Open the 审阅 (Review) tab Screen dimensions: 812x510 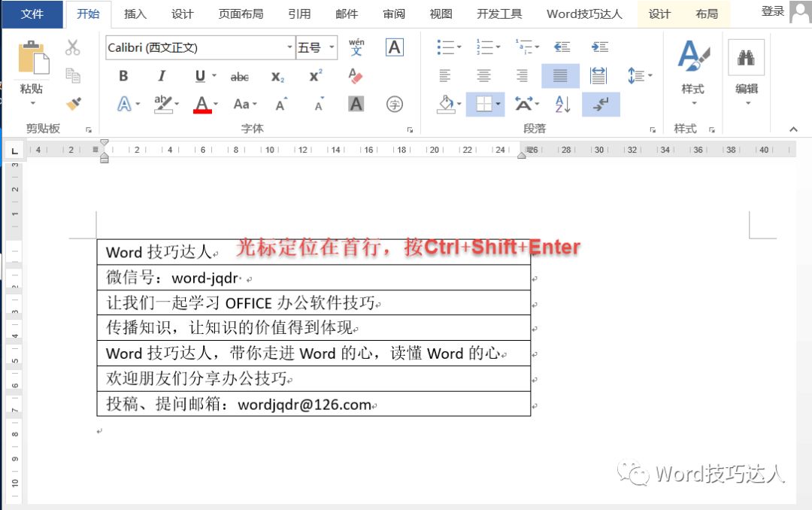point(394,14)
